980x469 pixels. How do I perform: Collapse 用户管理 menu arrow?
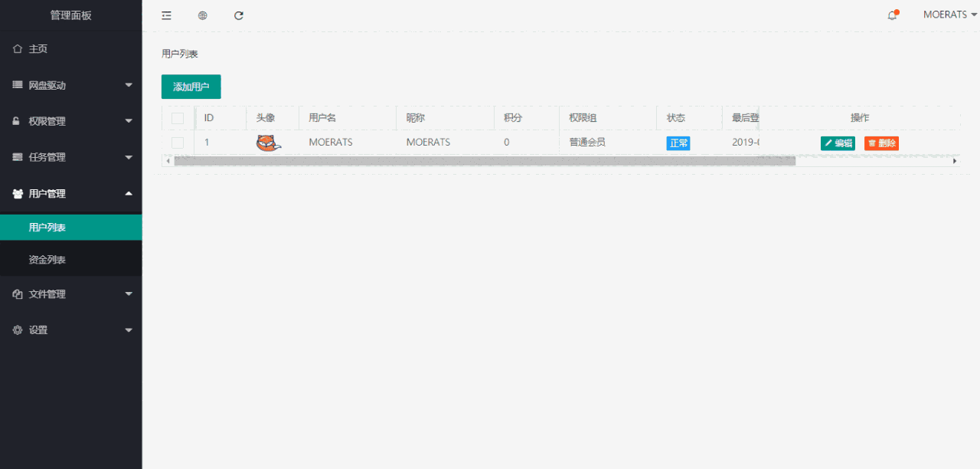coord(129,193)
